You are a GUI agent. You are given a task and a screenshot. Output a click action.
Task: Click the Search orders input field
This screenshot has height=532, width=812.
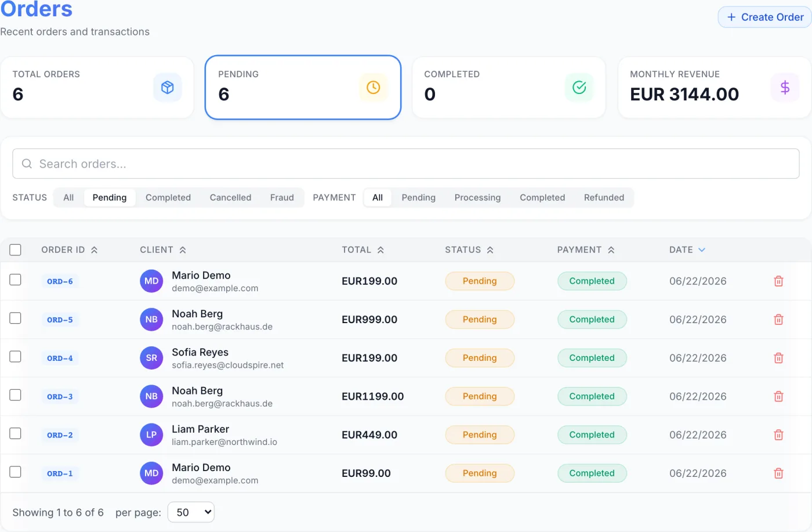[x=406, y=164]
